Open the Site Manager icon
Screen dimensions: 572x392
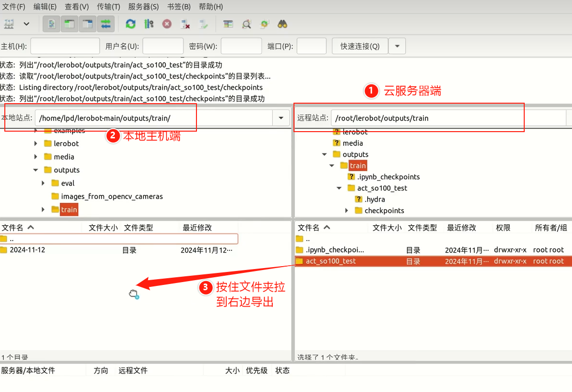[x=9, y=24]
